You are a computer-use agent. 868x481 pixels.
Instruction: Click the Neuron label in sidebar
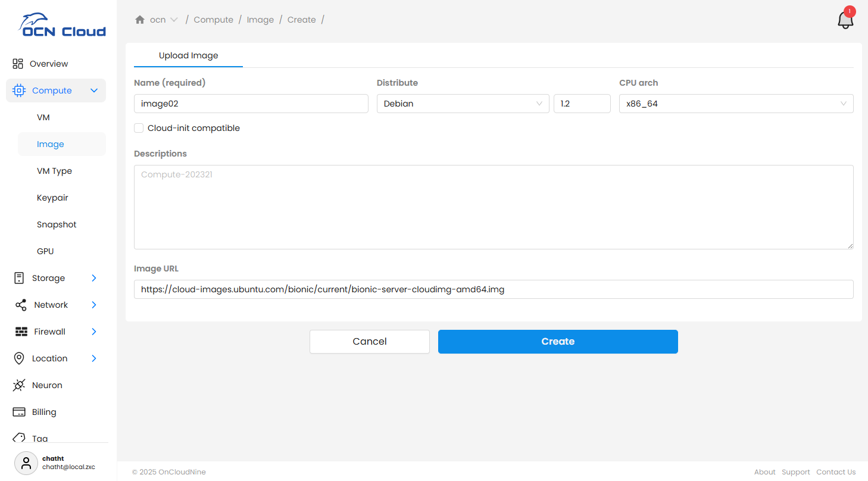(47, 385)
